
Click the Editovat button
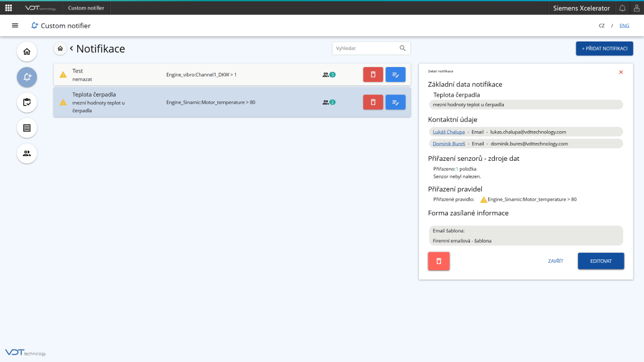(601, 261)
